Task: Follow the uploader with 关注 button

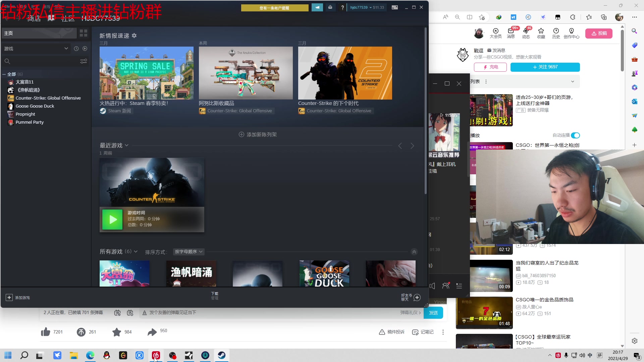Action: coord(545,67)
